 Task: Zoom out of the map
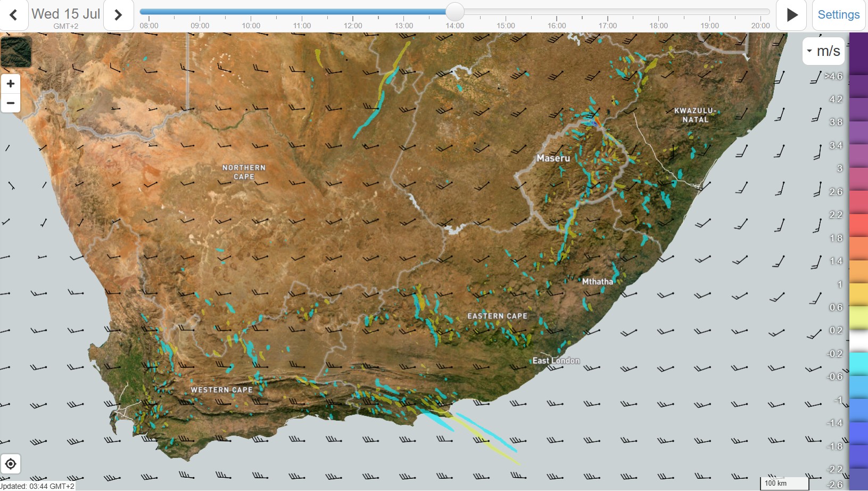(11, 103)
